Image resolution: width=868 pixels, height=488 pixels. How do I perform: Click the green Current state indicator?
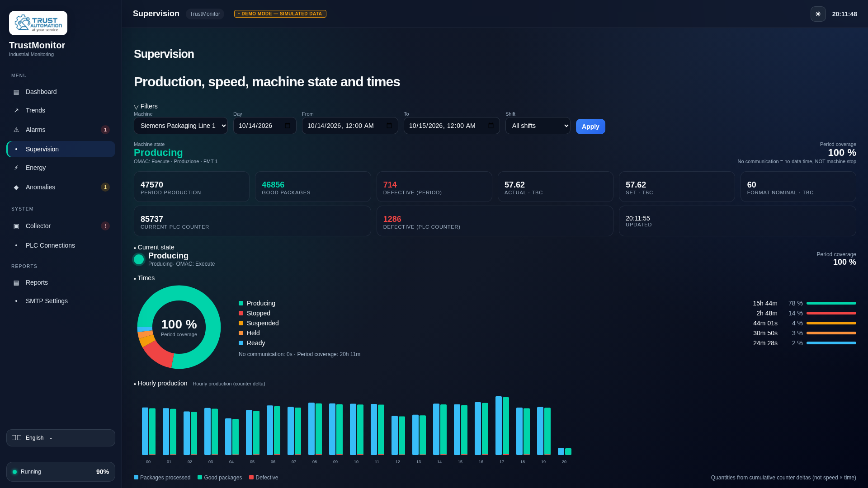(139, 259)
